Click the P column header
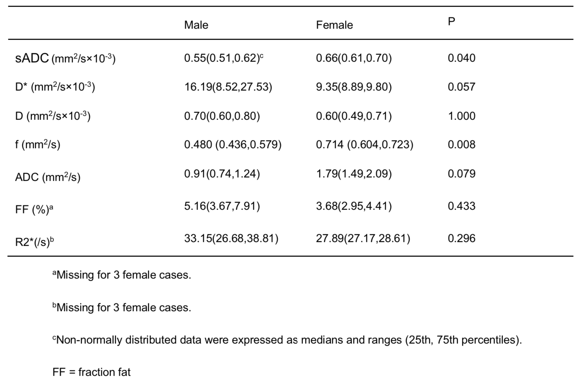This screenshot has width=583, height=392. tap(451, 22)
